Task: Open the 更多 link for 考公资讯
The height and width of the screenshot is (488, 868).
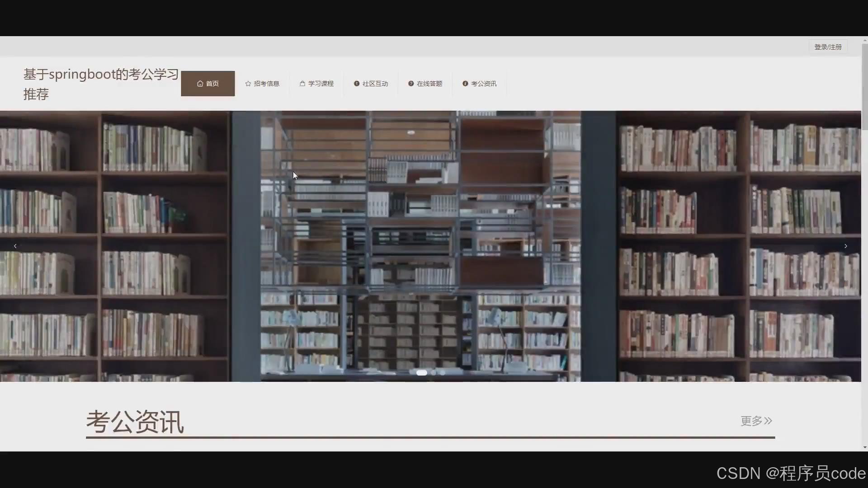Action: 751,421
